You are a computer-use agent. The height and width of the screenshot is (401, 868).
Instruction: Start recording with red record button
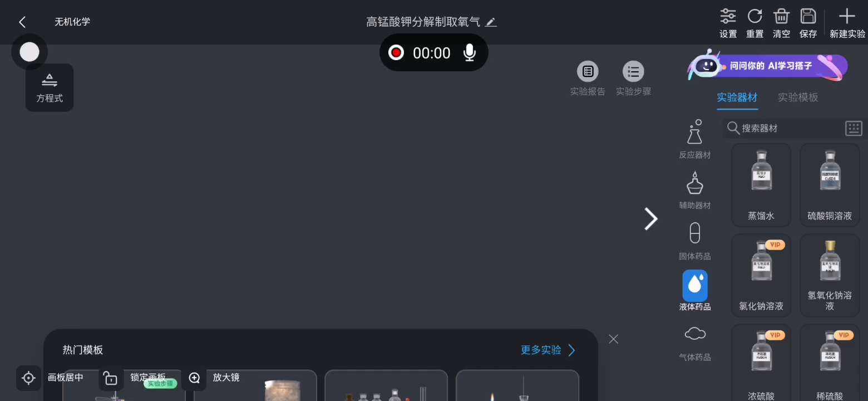pyautogui.click(x=396, y=53)
